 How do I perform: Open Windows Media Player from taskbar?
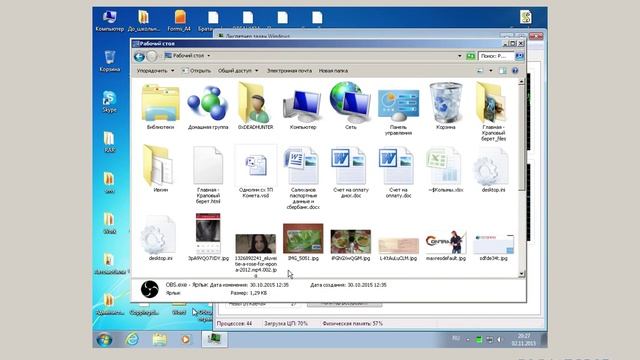tap(186, 339)
